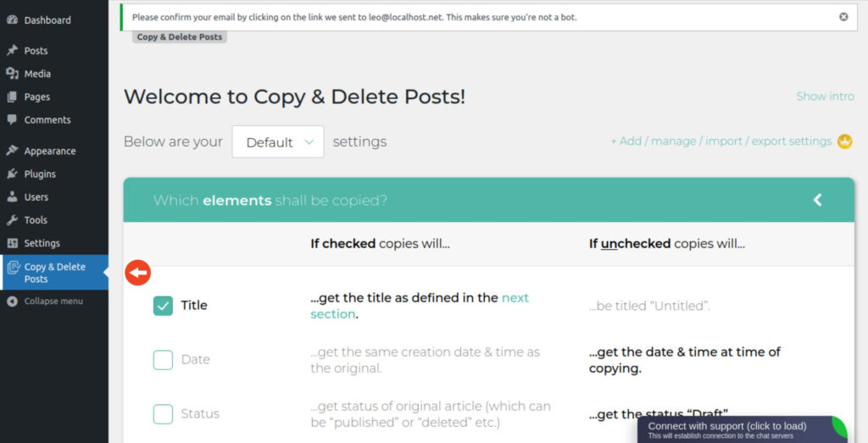Click the Copy & Delete Posts breadcrumb tag

(180, 37)
